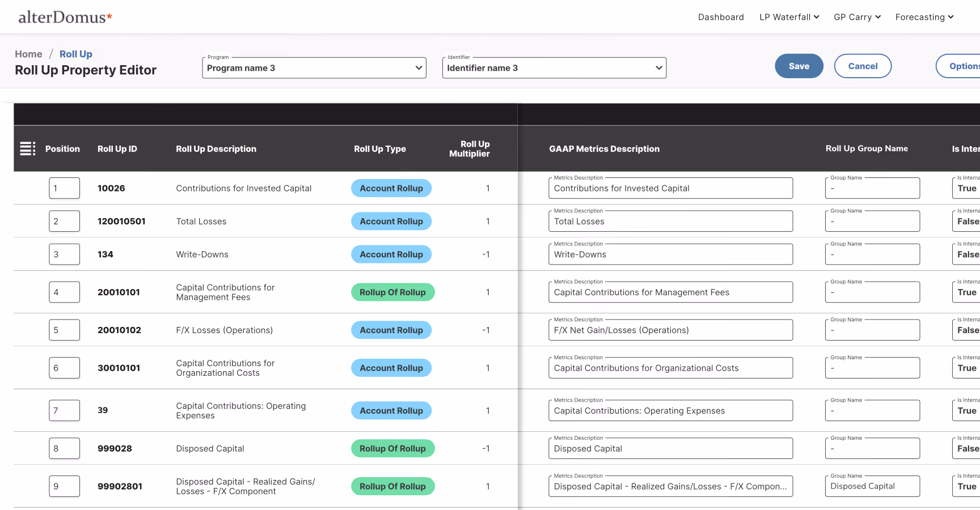980x510 pixels.
Task: Edit position field for row 20010102
Action: [x=64, y=330]
